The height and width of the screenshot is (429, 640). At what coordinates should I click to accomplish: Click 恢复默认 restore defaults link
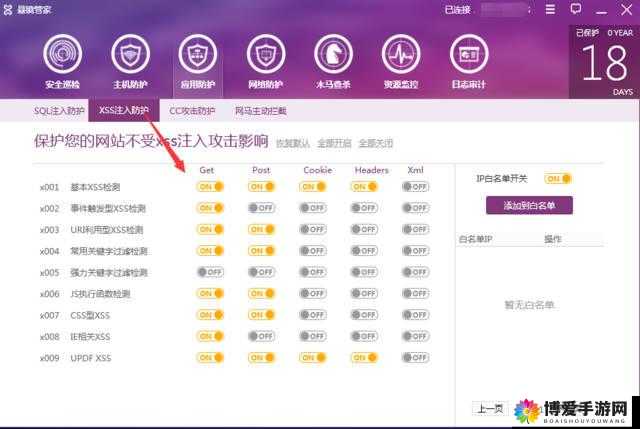[x=293, y=143]
